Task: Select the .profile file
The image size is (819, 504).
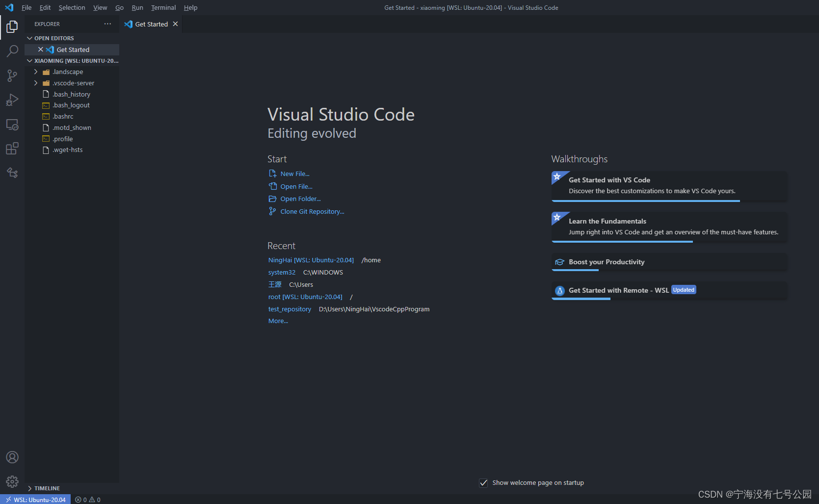Action: pyautogui.click(x=72, y=139)
